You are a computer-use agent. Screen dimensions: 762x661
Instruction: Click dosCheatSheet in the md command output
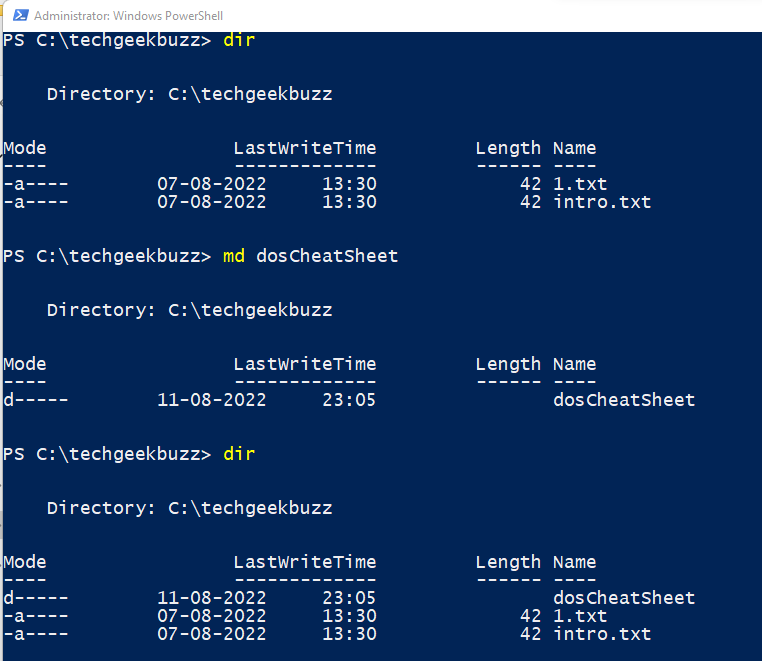tap(624, 400)
